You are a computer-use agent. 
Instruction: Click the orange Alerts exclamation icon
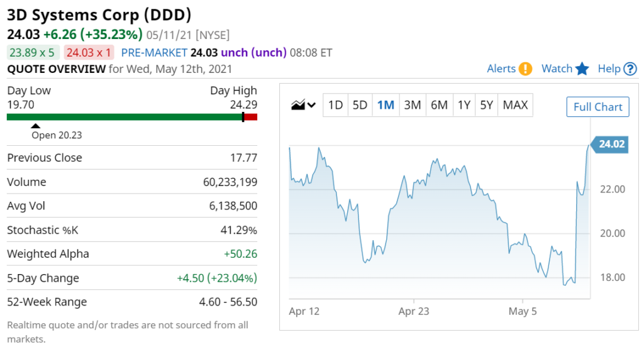[x=525, y=69]
